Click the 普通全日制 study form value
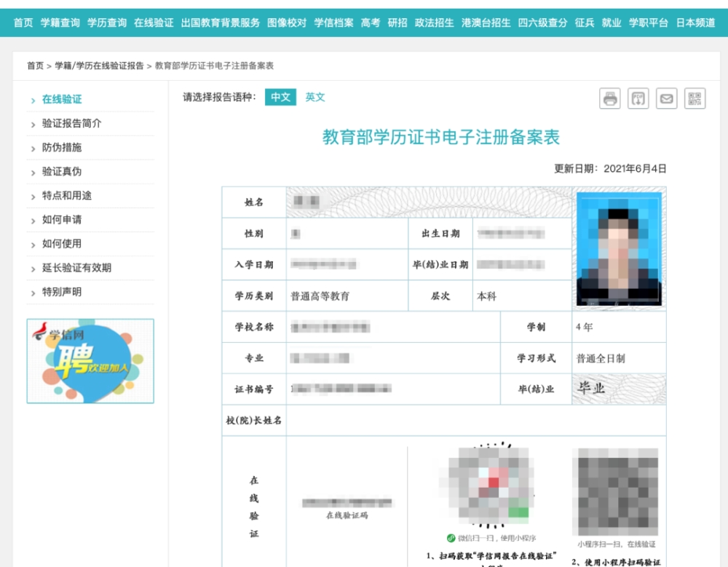The image size is (728, 567). [x=601, y=359]
